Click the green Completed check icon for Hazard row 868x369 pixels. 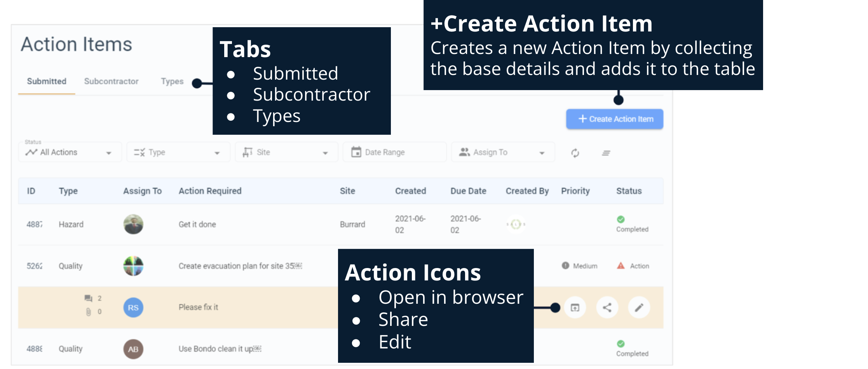pos(620,219)
